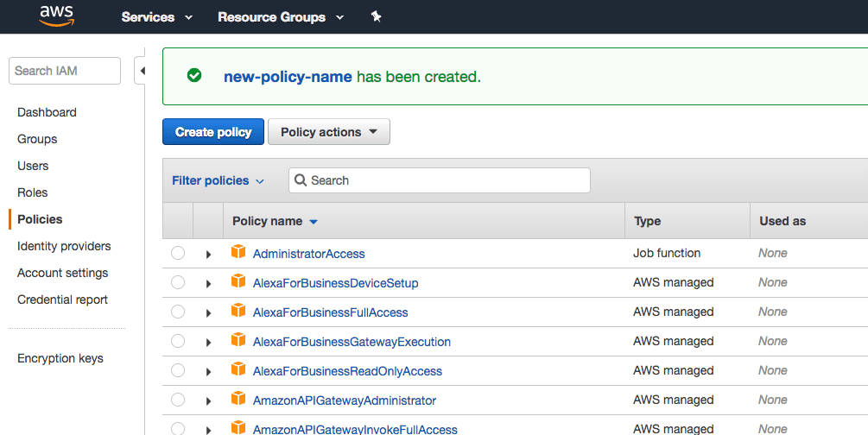The width and height of the screenshot is (868, 435).
Task: Click the Create policy button
Action: (x=213, y=132)
